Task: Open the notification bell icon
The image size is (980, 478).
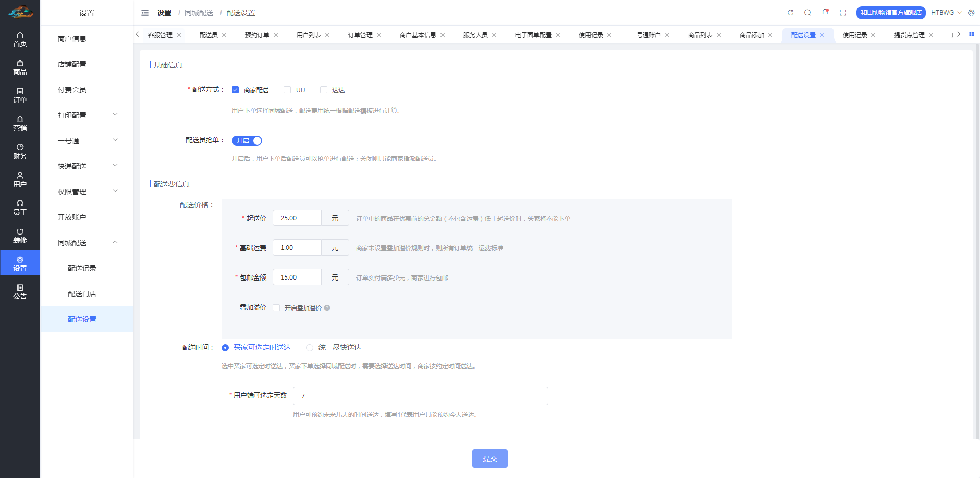Action: click(825, 12)
